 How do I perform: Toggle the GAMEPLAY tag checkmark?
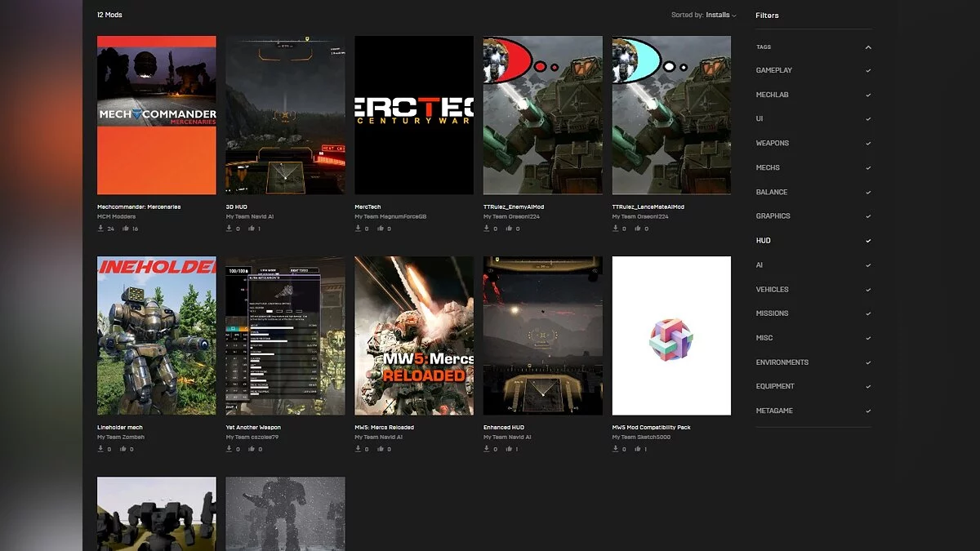point(868,70)
